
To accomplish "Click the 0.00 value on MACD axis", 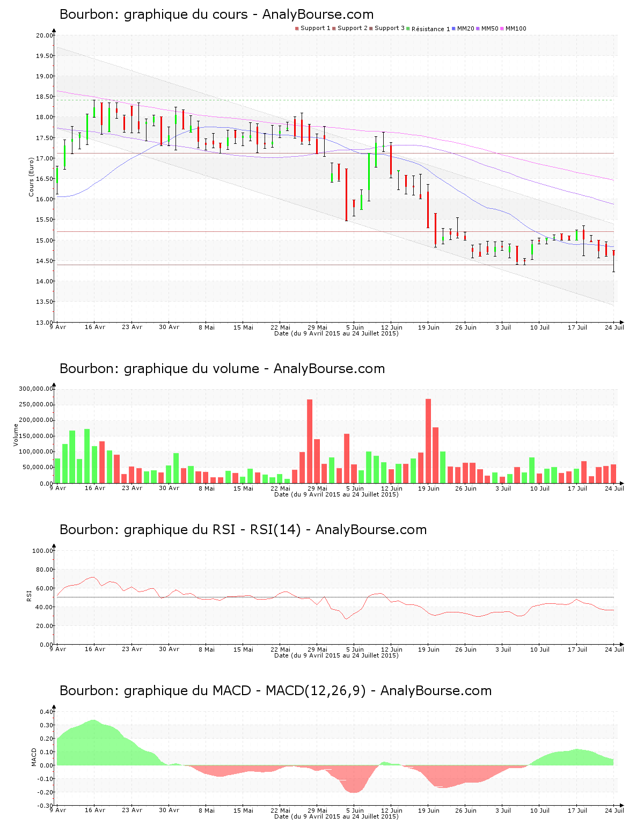I will click(x=47, y=765).
